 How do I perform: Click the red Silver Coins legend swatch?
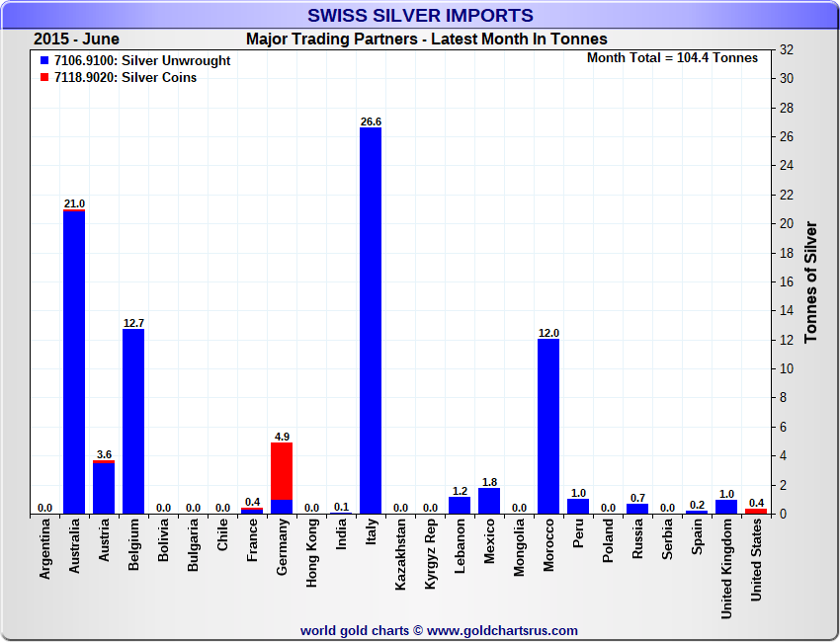click(x=44, y=78)
